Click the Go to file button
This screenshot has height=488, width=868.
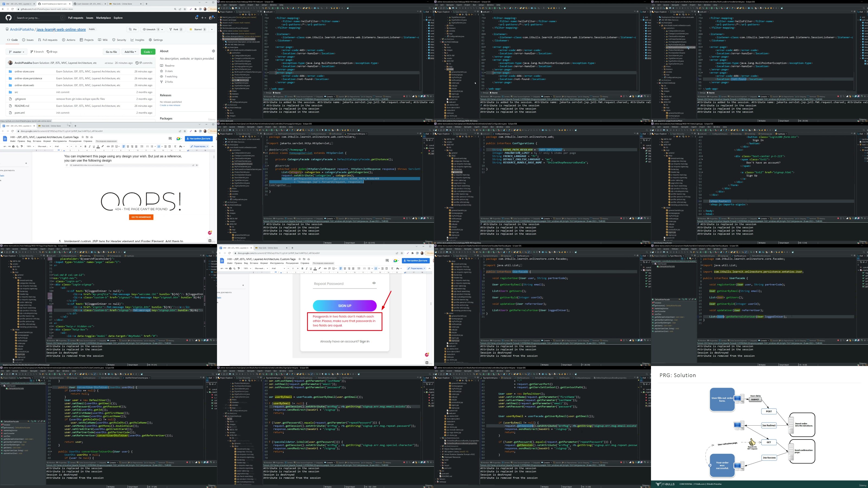[111, 52]
